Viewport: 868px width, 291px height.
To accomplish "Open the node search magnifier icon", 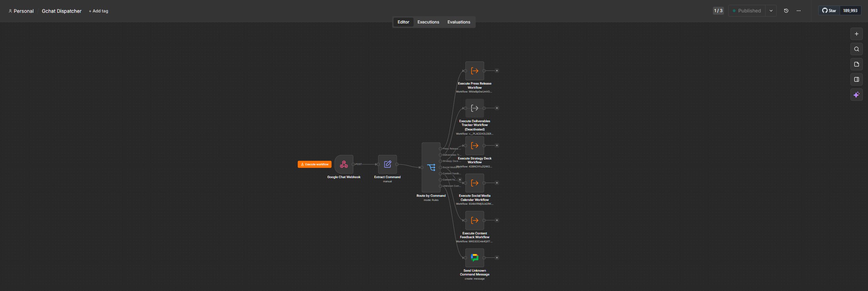I will pyautogui.click(x=856, y=49).
